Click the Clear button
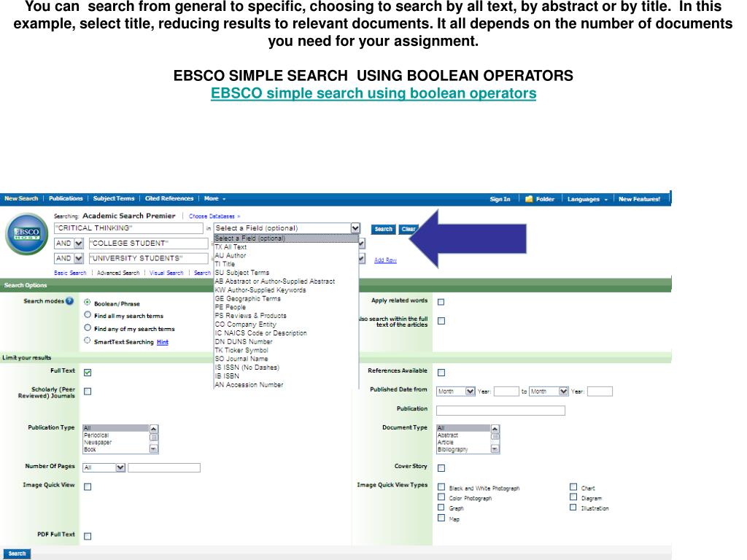The width and height of the screenshot is (747, 560). pyautogui.click(x=409, y=229)
